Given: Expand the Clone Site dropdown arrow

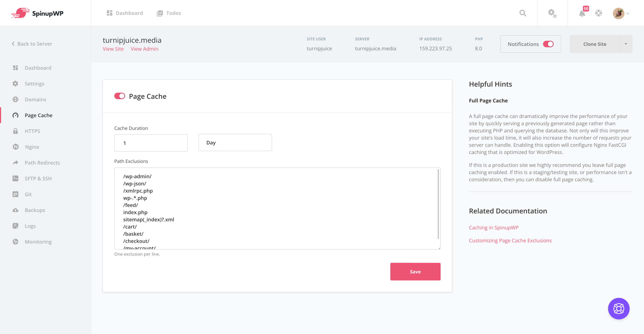Looking at the screenshot, I should click(626, 44).
